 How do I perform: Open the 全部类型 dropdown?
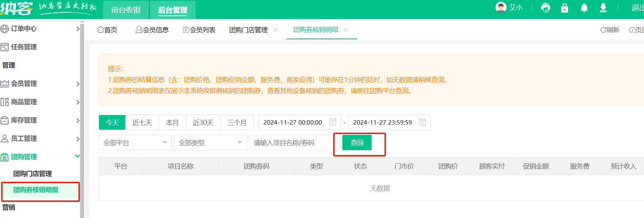pos(210,143)
